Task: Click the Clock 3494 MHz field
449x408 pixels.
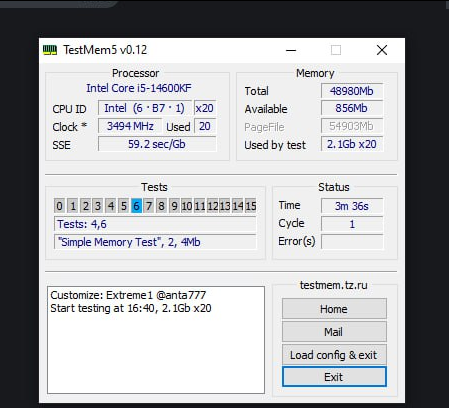Action: pyautogui.click(x=130, y=126)
